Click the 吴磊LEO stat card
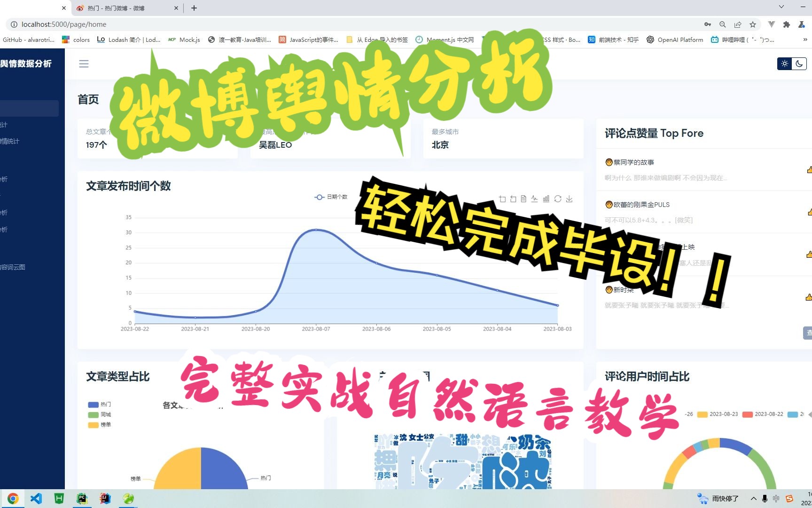This screenshot has height=508, width=812. pyautogui.click(x=330, y=139)
